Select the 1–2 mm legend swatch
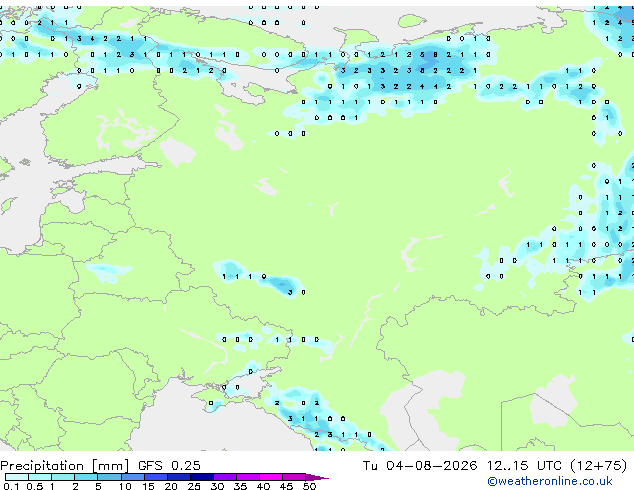The height and width of the screenshot is (490, 634). coord(63,477)
